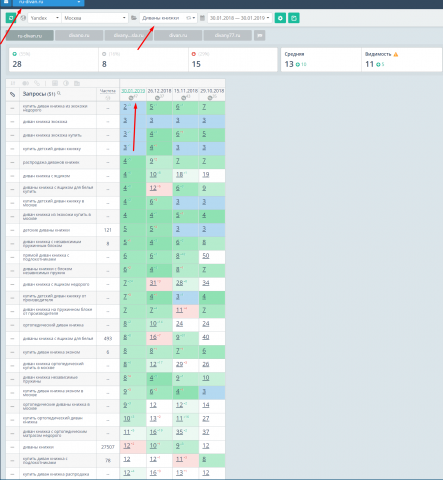The width and height of the screenshot is (443, 480).
Task: Click the query 'распродажа диванов книжек'
Action: click(x=51, y=162)
